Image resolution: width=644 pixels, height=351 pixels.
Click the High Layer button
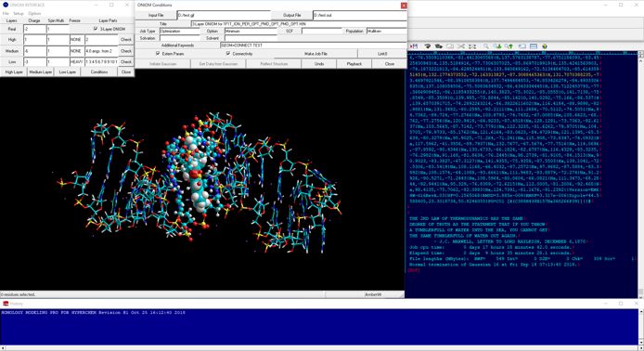14,71
